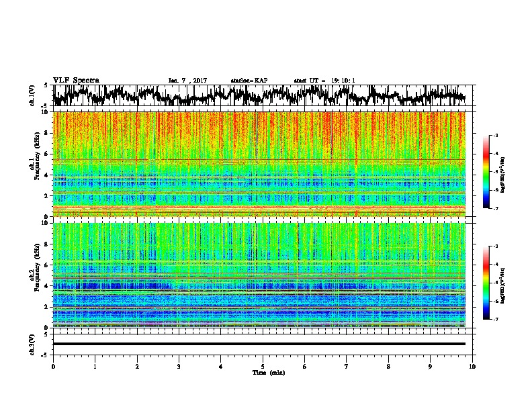Click the "ch.1(V)" waveform axis label

coord(32,97)
